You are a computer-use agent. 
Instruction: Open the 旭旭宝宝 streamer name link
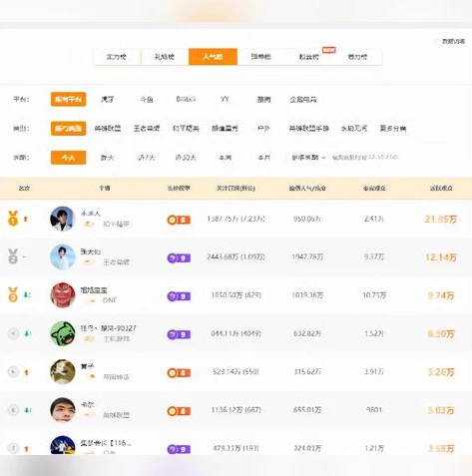pyautogui.click(x=94, y=290)
